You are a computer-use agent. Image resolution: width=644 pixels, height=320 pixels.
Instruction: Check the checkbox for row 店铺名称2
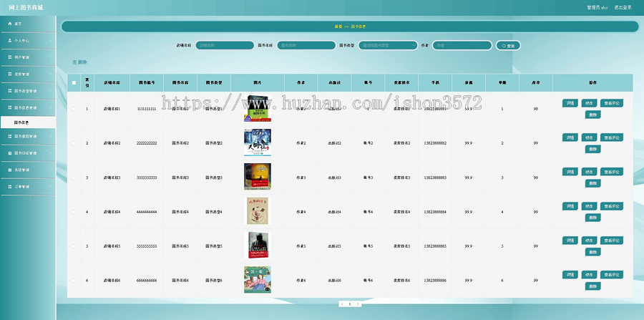point(74,143)
